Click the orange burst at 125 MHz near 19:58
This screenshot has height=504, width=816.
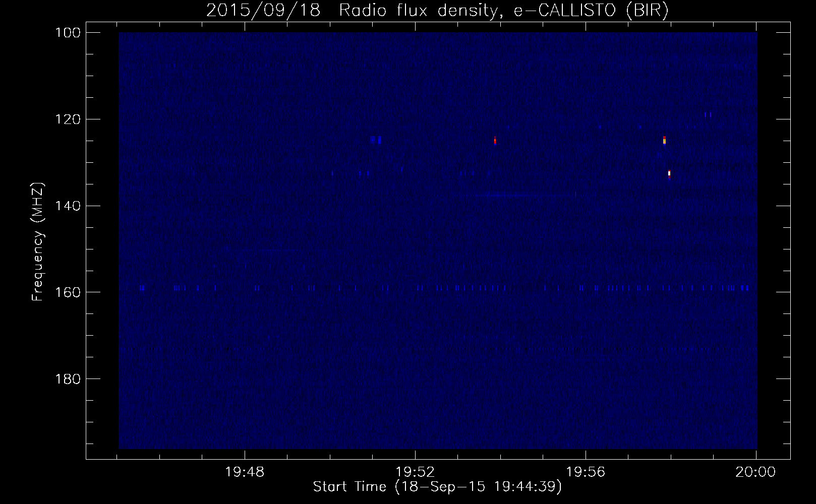click(x=665, y=141)
